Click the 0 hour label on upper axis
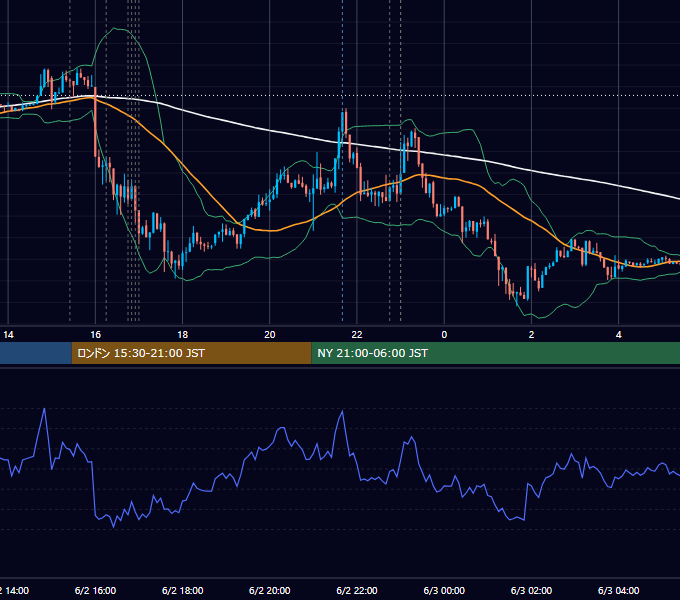 444,335
